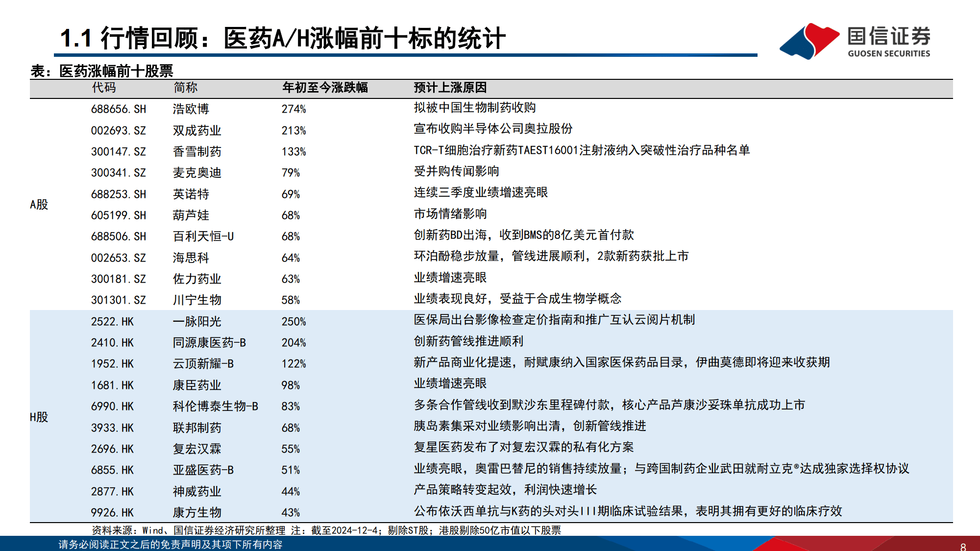Select stock code 688656.SH
The width and height of the screenshot is (980, 551).
click(119, 109)
